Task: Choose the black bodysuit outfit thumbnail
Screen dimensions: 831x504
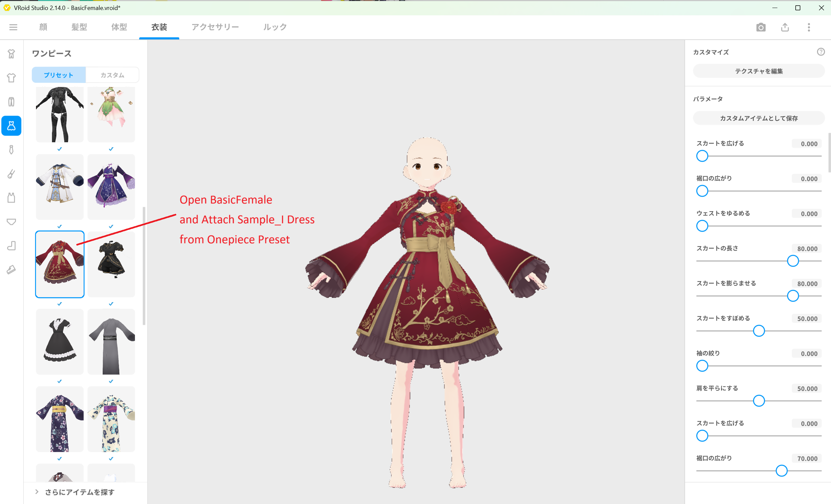Action: tap(60, 114)
